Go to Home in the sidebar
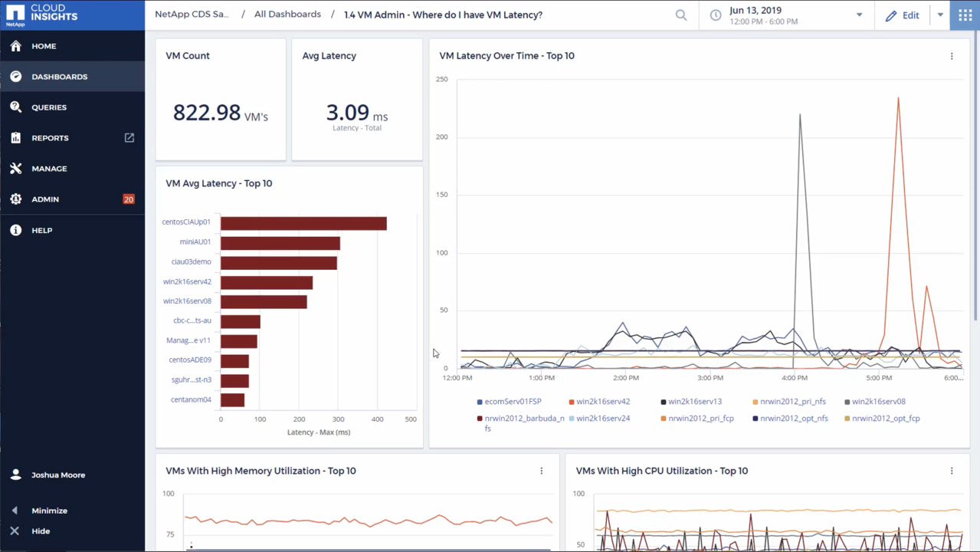The height and width of the screenshot is (552, 980). (44, 46)
